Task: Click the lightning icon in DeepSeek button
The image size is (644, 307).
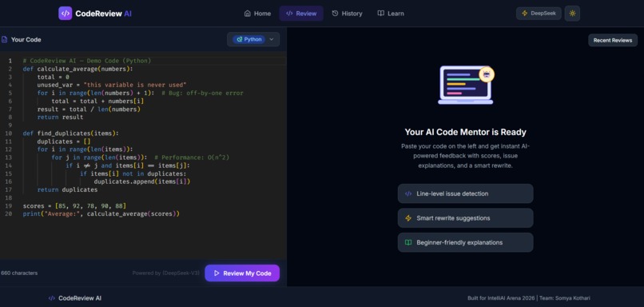Action: (x=524, y=13)
